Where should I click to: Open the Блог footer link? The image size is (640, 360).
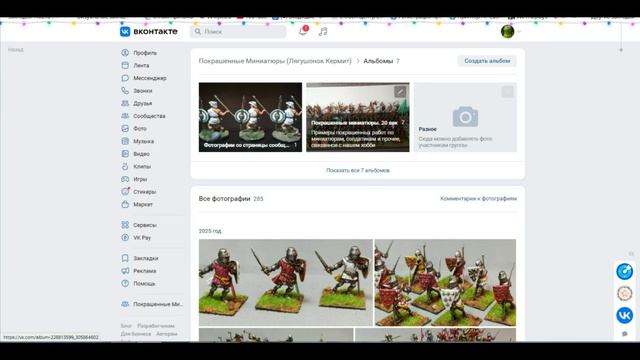pos(126,326)
